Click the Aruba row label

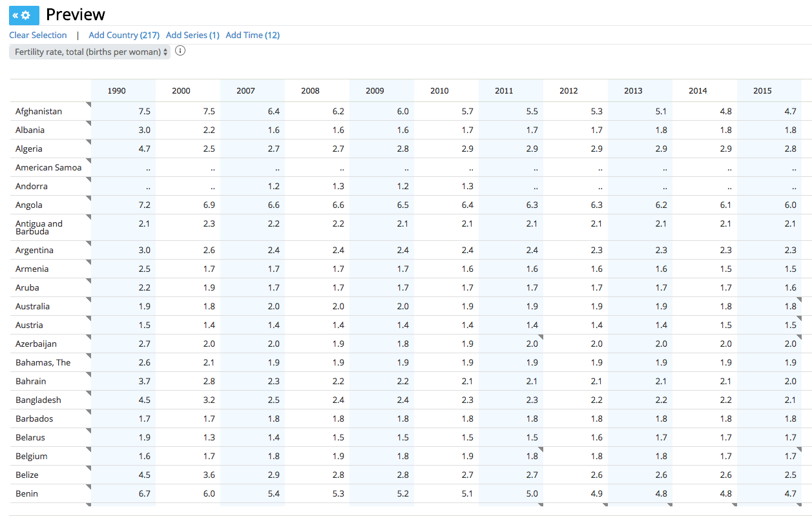point(27,287)
